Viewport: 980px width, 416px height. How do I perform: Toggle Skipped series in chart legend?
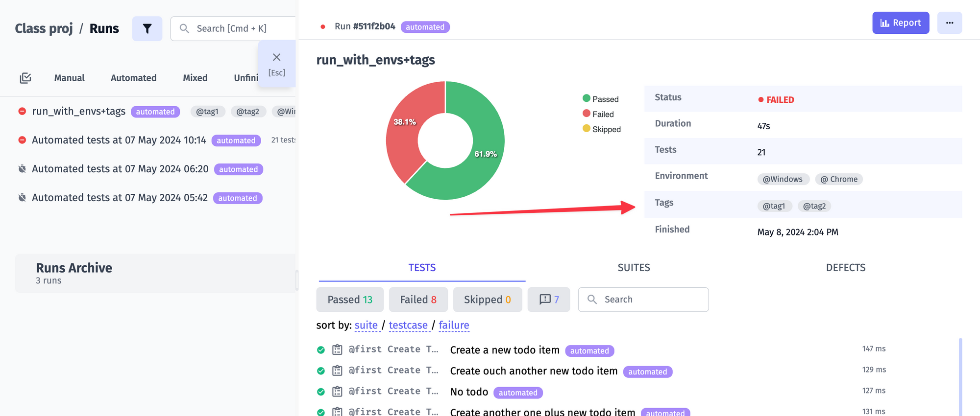pyautogui.click(x=602, y=129)
